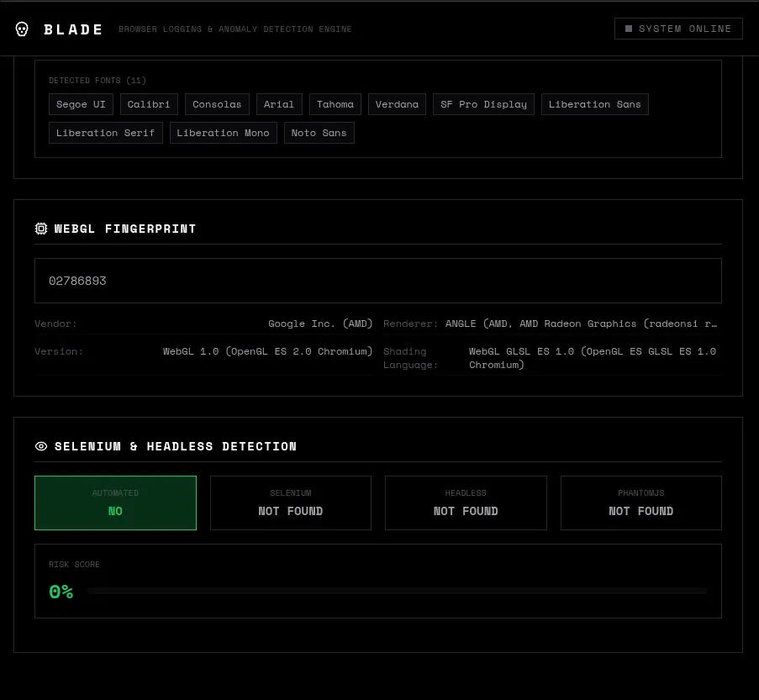Click the BLADE skull logo icon
The width and height of the screenshot is (759, 700).
(x=22, y=29)
